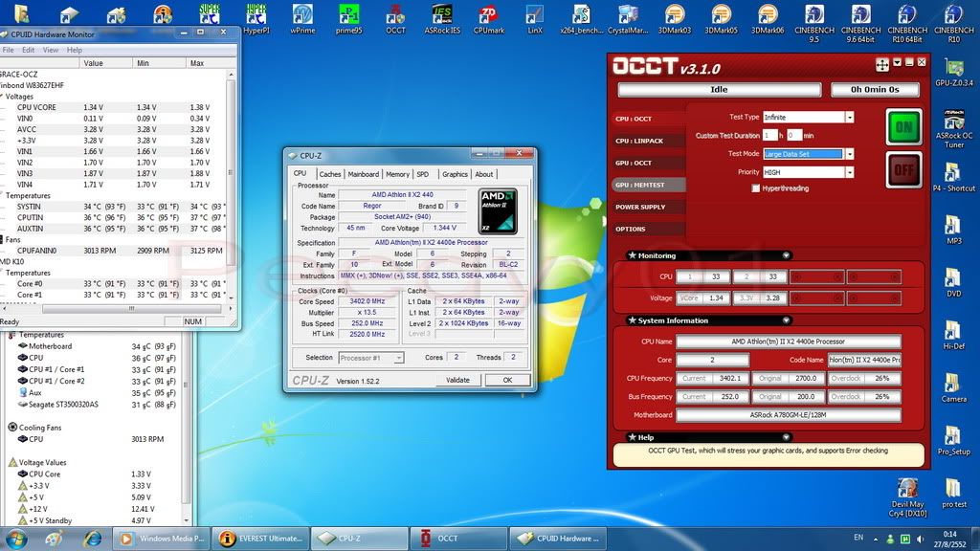Screen dimensions: 980x551
Task: Open the OCCT title bar dropdown arrow
Action: [x=897, y=62]
